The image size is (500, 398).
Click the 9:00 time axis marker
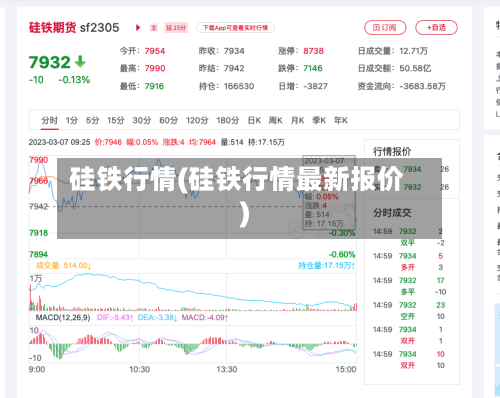tap(37, 369)
